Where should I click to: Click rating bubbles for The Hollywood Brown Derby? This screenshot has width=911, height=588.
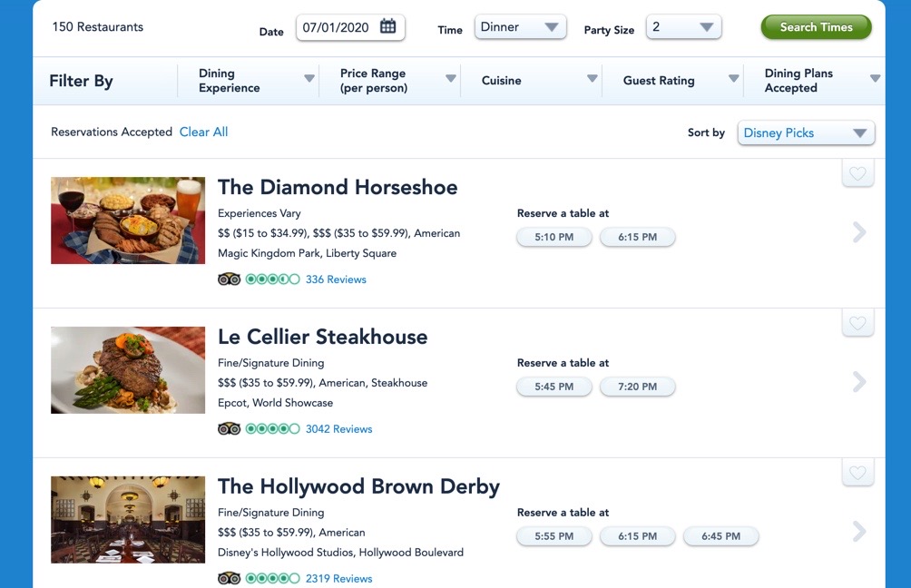(x=272, y=579)
